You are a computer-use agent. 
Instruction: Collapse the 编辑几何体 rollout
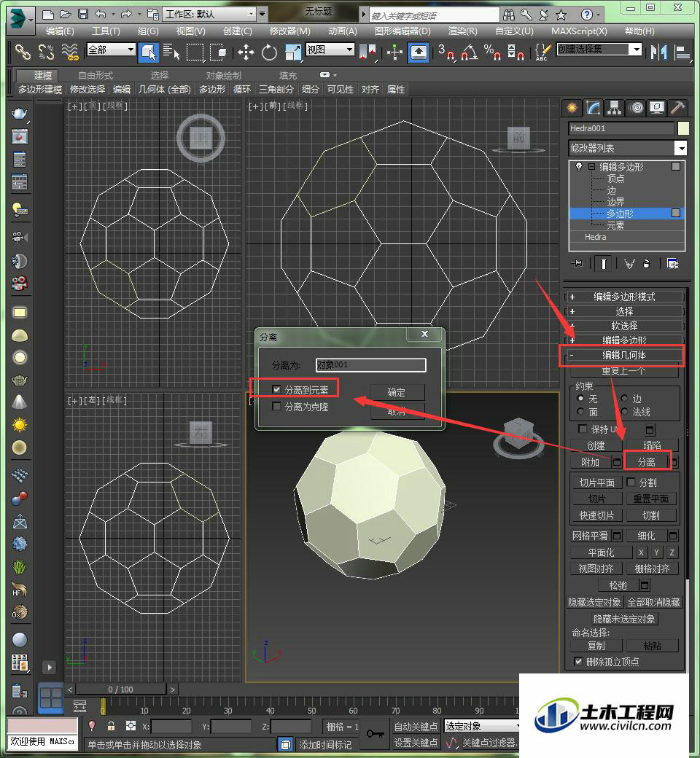click(x=624, y=355)
